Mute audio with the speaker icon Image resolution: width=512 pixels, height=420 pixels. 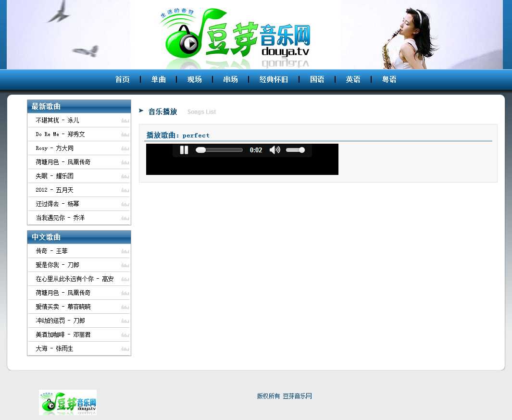pyautogui.click(x=275, y=150)
